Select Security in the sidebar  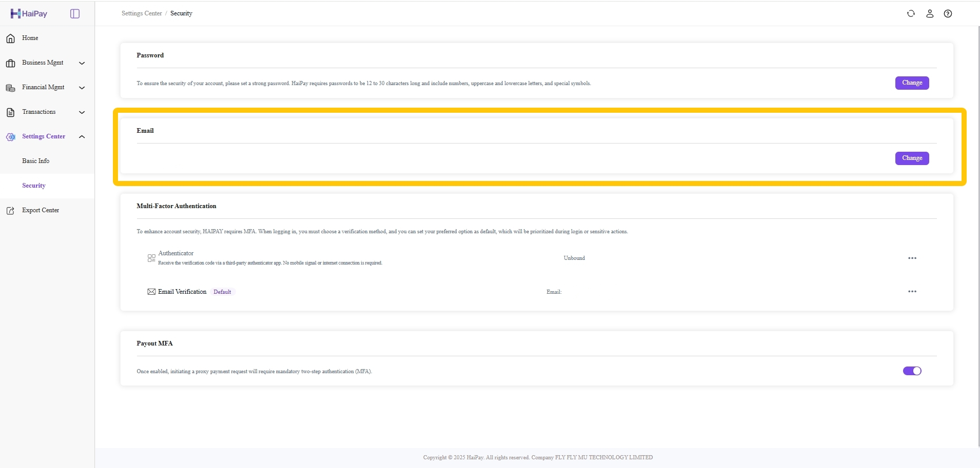(x=33, y=185)
